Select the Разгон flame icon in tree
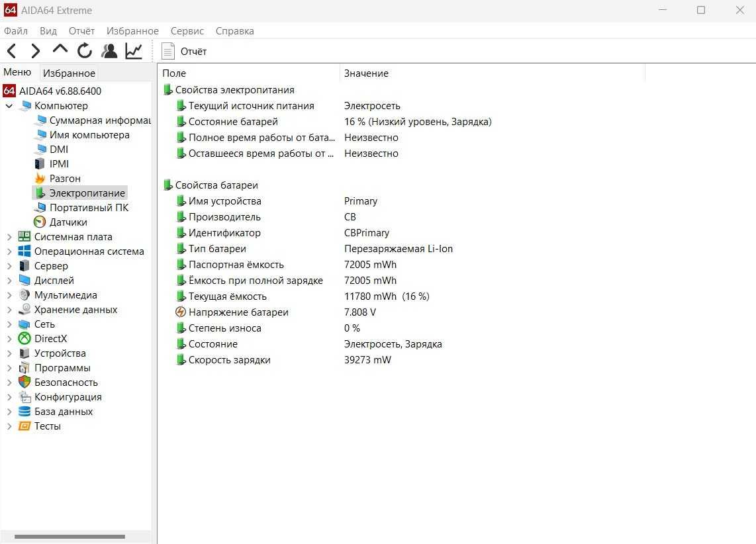 (40, 178)
